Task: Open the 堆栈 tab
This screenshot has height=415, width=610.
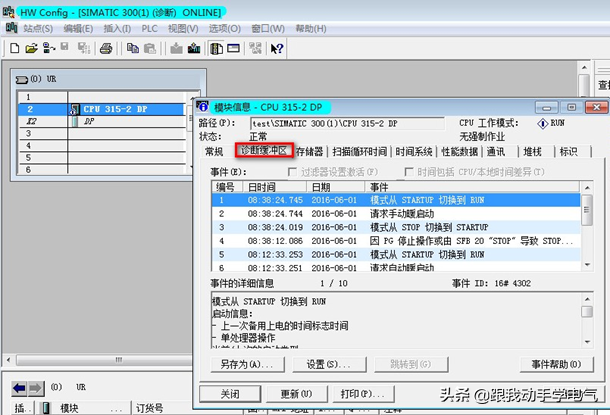Action: coord(532,151)
